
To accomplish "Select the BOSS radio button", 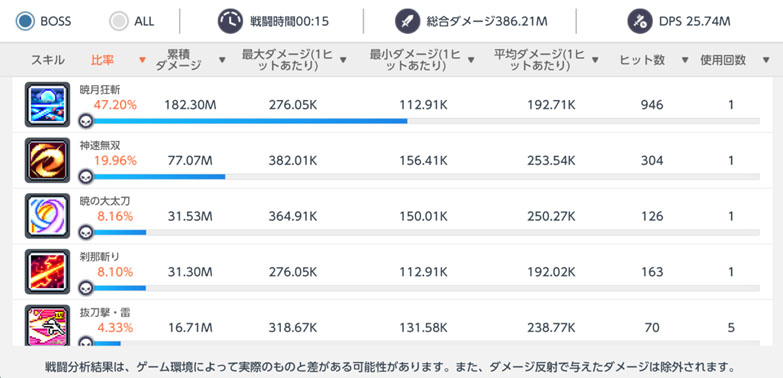I will coord(24,21).
